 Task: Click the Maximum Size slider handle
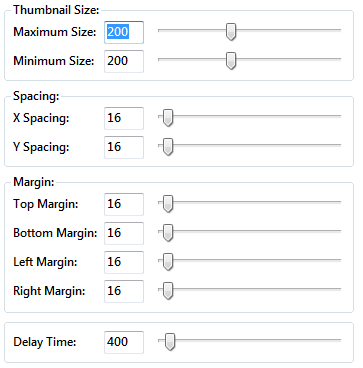pos(231,32)
